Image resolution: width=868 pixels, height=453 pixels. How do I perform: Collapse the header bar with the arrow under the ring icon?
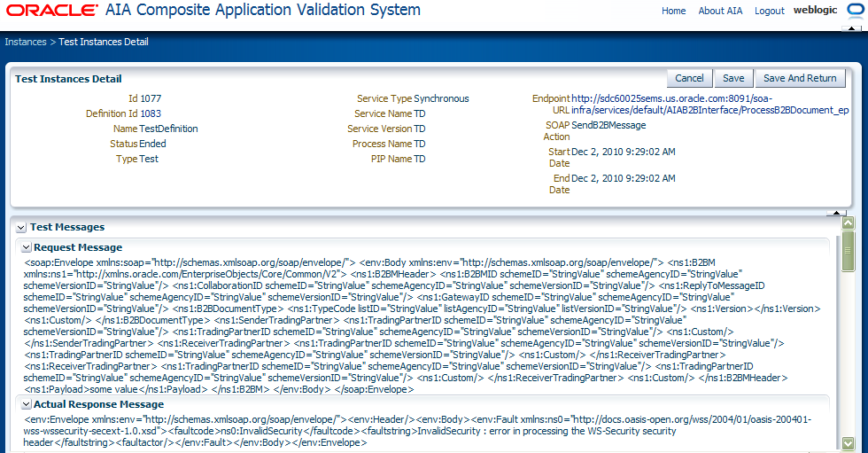point(851,28)
